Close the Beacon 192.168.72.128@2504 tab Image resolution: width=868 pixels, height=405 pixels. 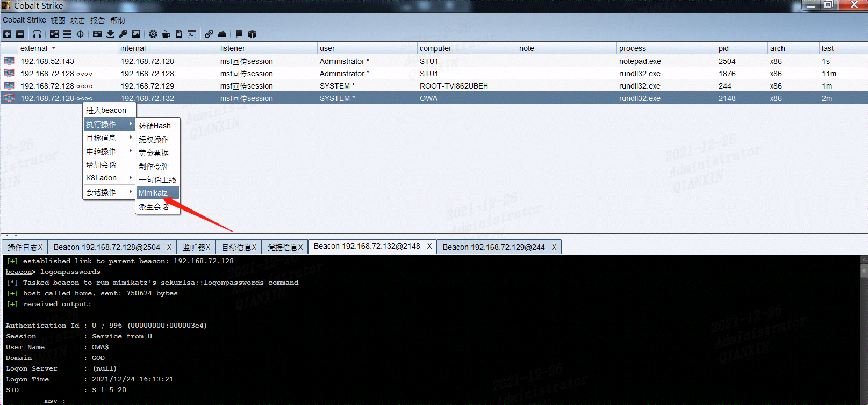(x=169, y=247)
